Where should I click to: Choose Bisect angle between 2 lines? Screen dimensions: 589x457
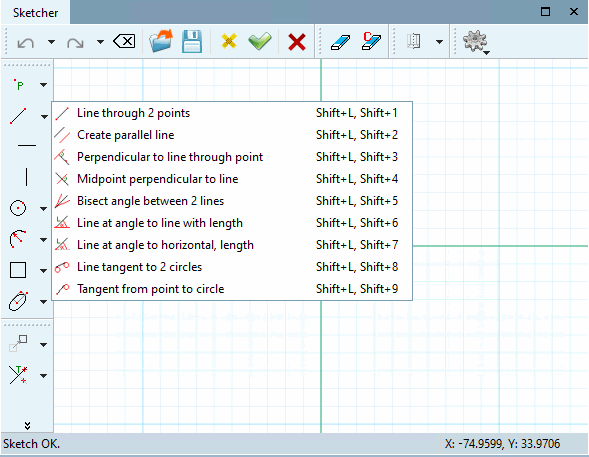coord(232,201)
